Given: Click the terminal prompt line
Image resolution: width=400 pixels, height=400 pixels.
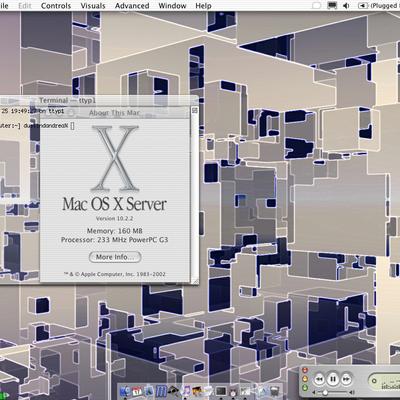Looking at the screenshot, I should [x=37, y=126].
